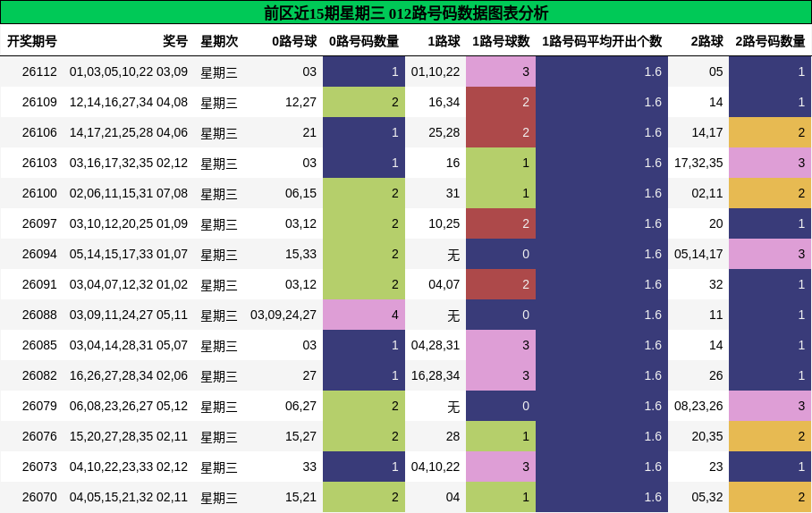Viewport: 812px width, 513px height.
Task: Click the 1路球 cell 04,28,31
Action: (x=436, y=345)
